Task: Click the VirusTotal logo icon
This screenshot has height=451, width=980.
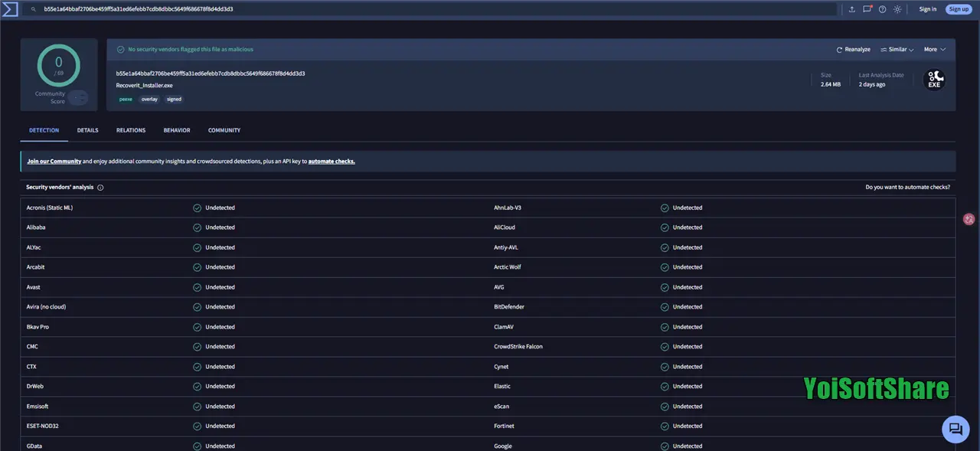Action: pyautogui.click(x=9, y=9)
